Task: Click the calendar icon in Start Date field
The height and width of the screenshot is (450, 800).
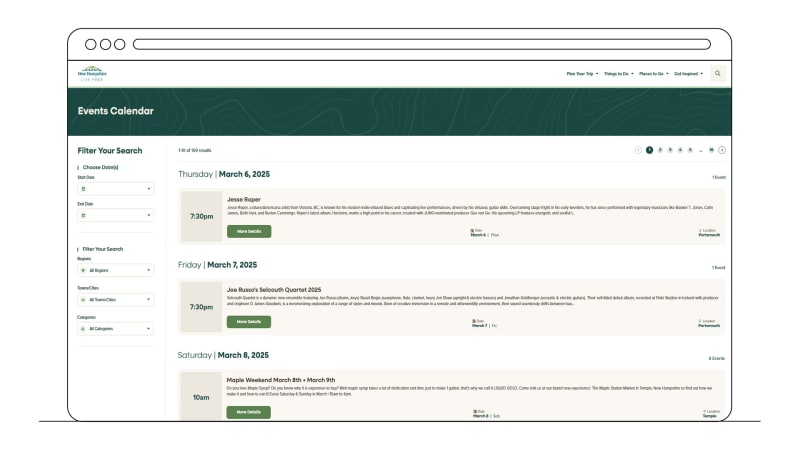Action: click(84, 188)
